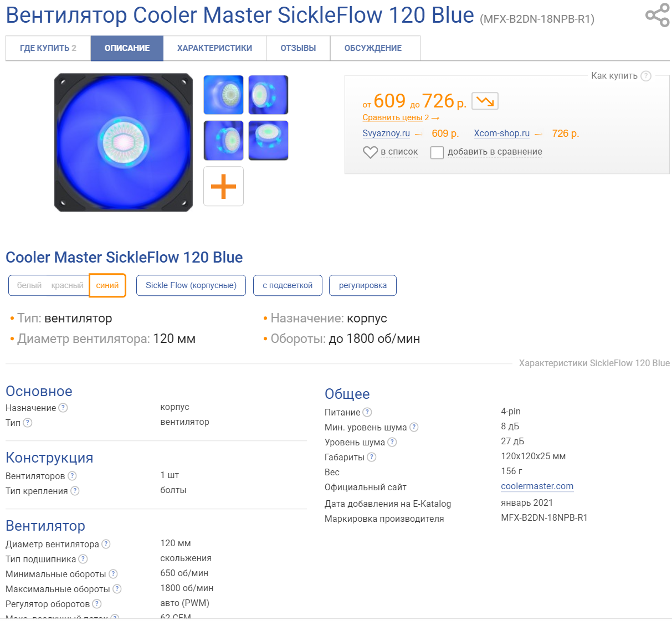Click help icon beside 'Мин. уровень шума'
672x621 pixels.
click(x=414, y=427)
